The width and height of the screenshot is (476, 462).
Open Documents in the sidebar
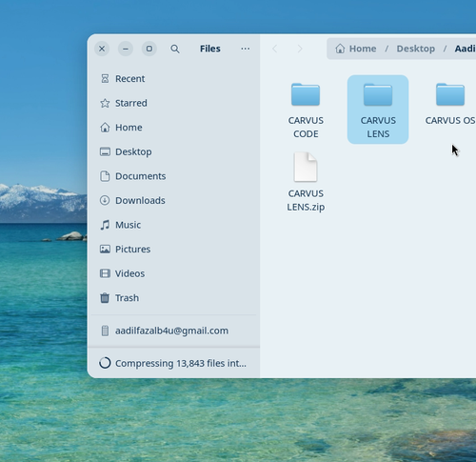coord(173,176)
